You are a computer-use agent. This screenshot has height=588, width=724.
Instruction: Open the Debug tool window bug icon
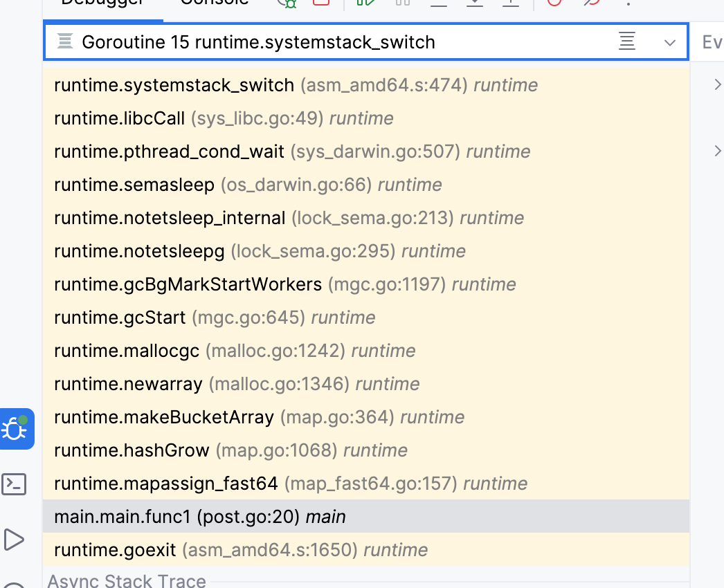click(x=15, y=429)
